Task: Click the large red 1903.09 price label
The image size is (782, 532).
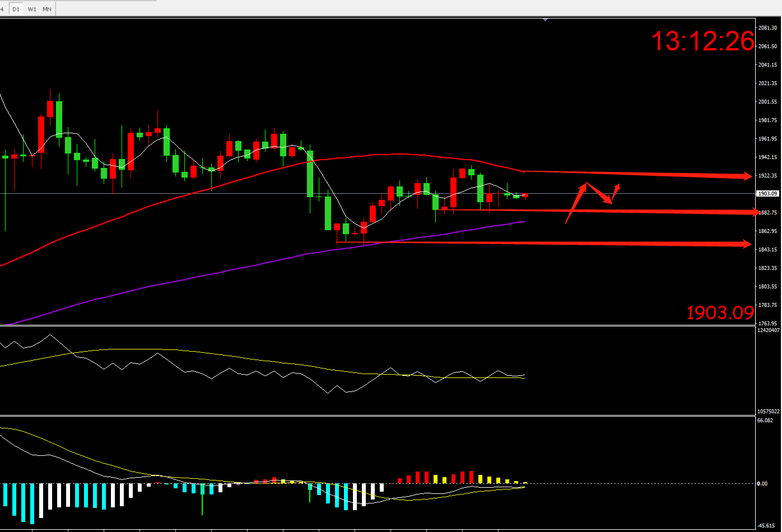Action: pos(720,313)
